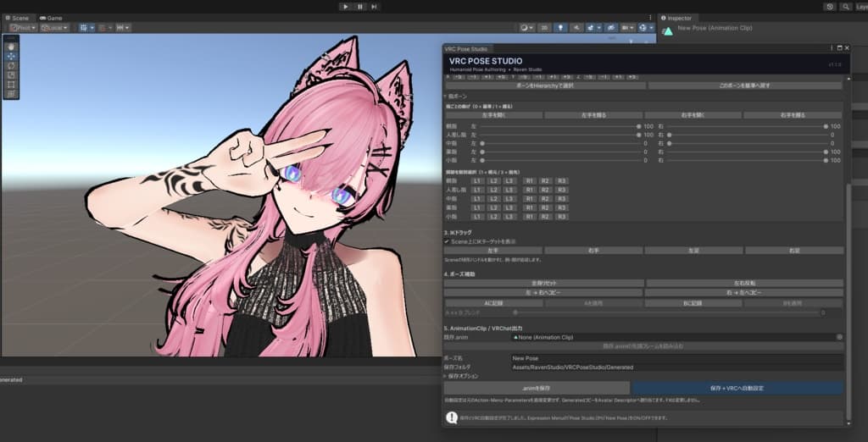Click L1 in the 親指 joint row
868x442 pixels.
477,181
